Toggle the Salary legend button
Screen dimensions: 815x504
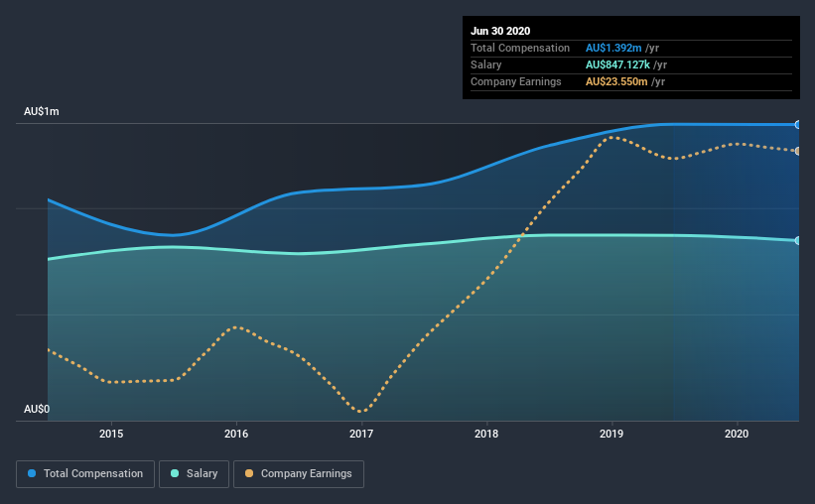(x=194, y=474)
